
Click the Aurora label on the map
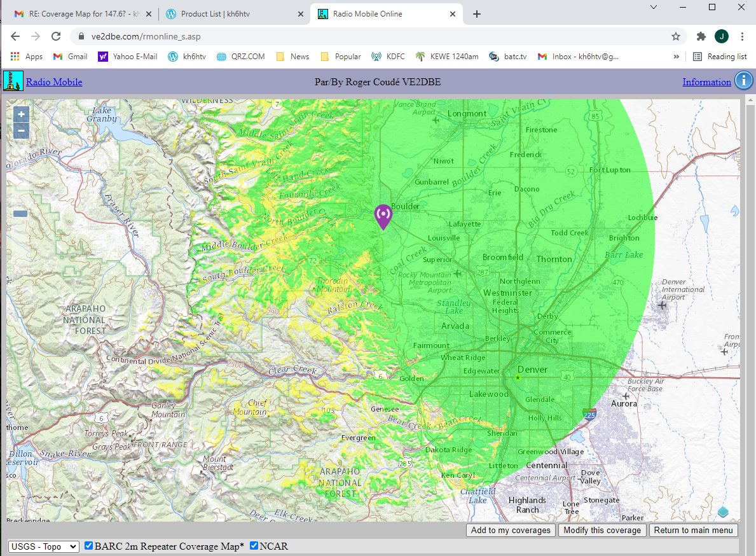624,403
